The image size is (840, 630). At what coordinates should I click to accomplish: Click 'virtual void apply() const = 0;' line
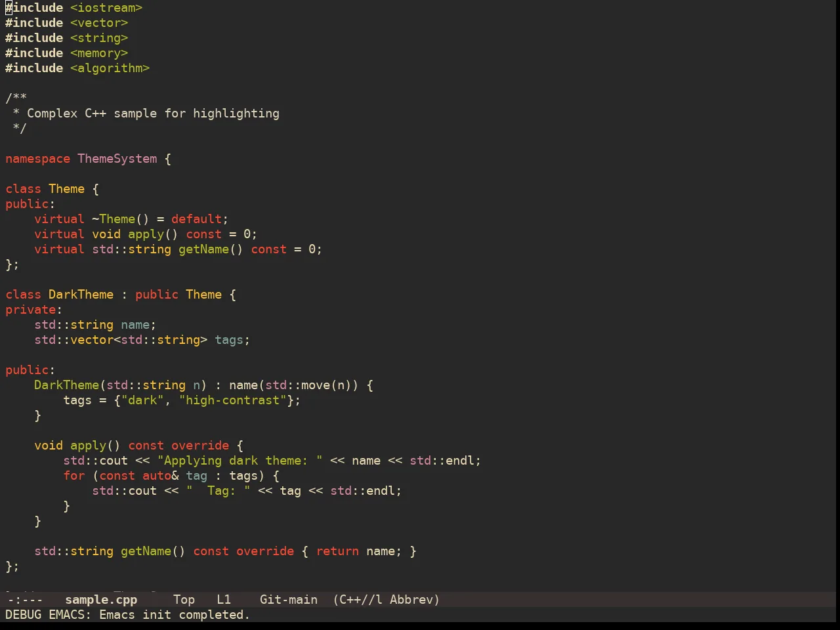[146, 234]
